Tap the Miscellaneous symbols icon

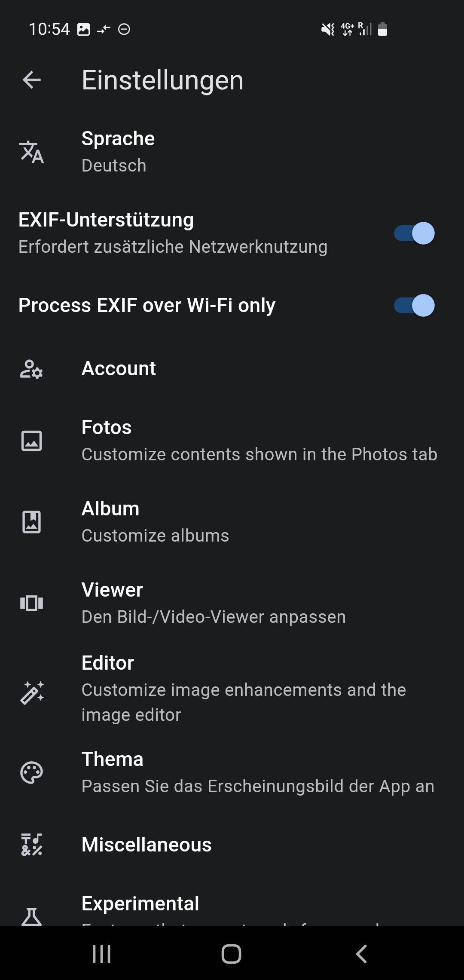(32, 845)
